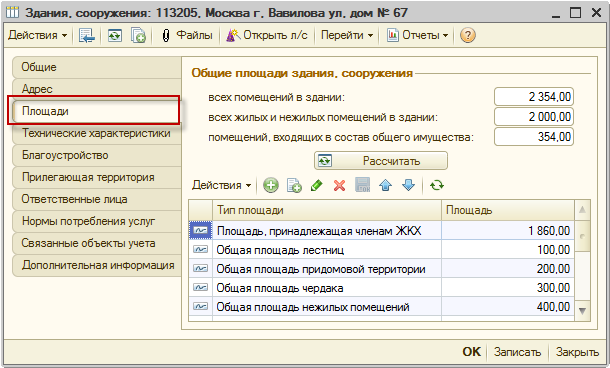Switch to the Адрес tab
610x368 pixels.
point(96,89)
